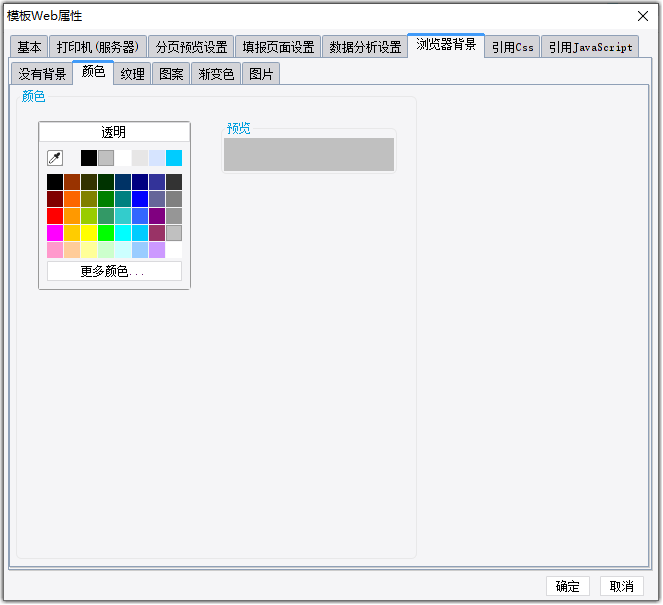Switch to the 打印机(服务器) tab
This screenshot has height=605, width=663.
pyautogui.click(x=98, y=47)
